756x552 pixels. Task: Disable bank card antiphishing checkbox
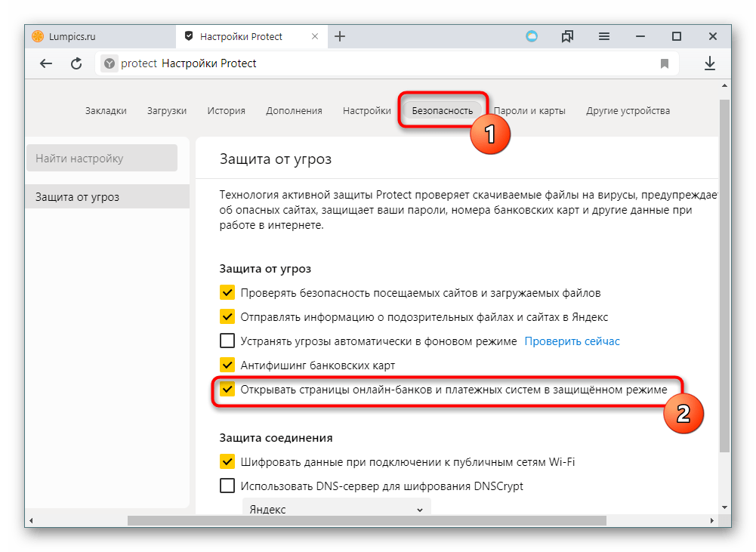click(x=227, y=365)
